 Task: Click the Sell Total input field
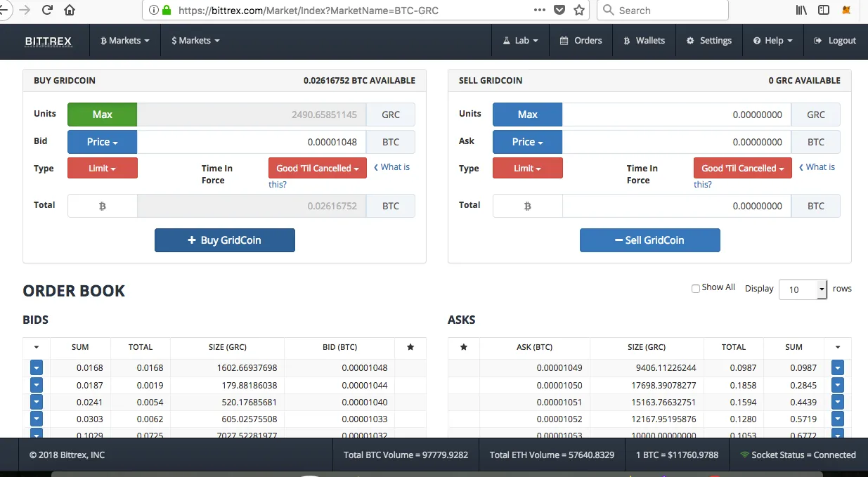(677, 206)
